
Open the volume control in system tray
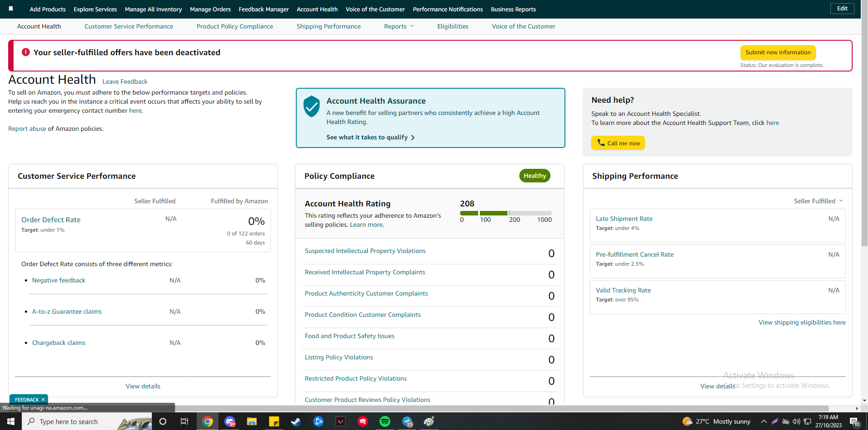(797, 421)
